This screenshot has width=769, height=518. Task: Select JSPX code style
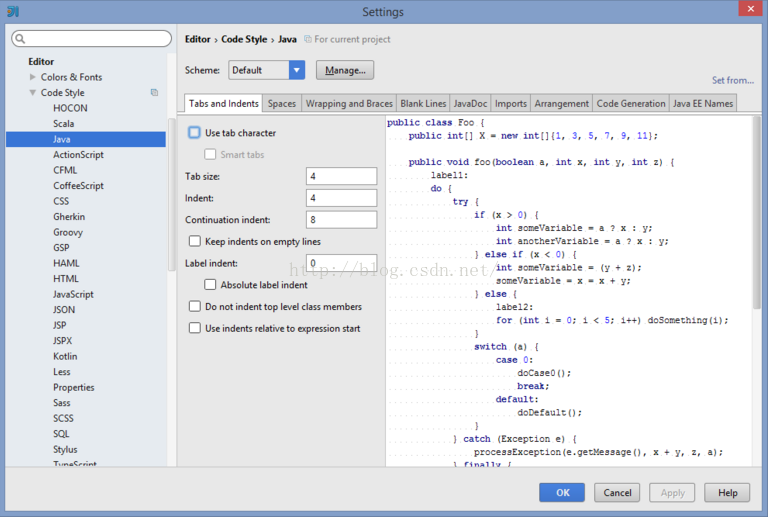click(x=62, y=340)
